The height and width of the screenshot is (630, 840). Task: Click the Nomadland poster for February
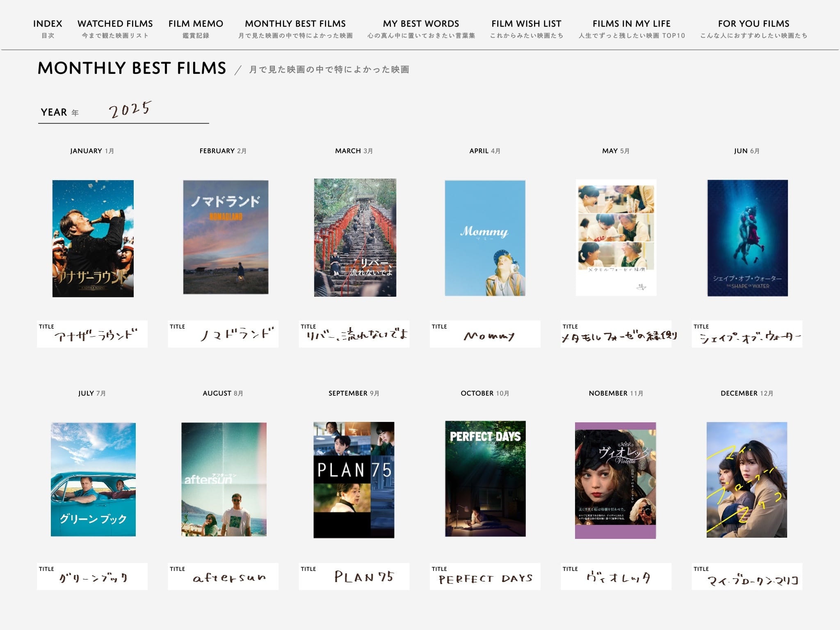tap(226, 237)
